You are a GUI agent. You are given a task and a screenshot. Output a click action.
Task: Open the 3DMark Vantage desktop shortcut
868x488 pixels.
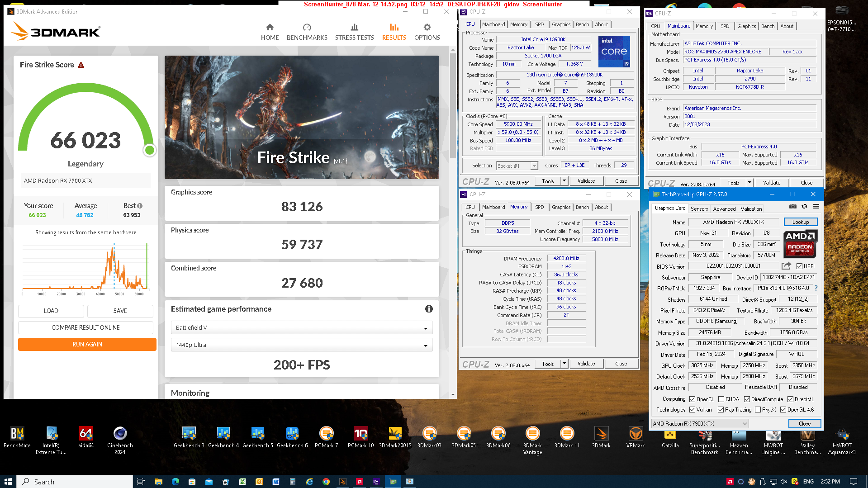click(532, 441)
